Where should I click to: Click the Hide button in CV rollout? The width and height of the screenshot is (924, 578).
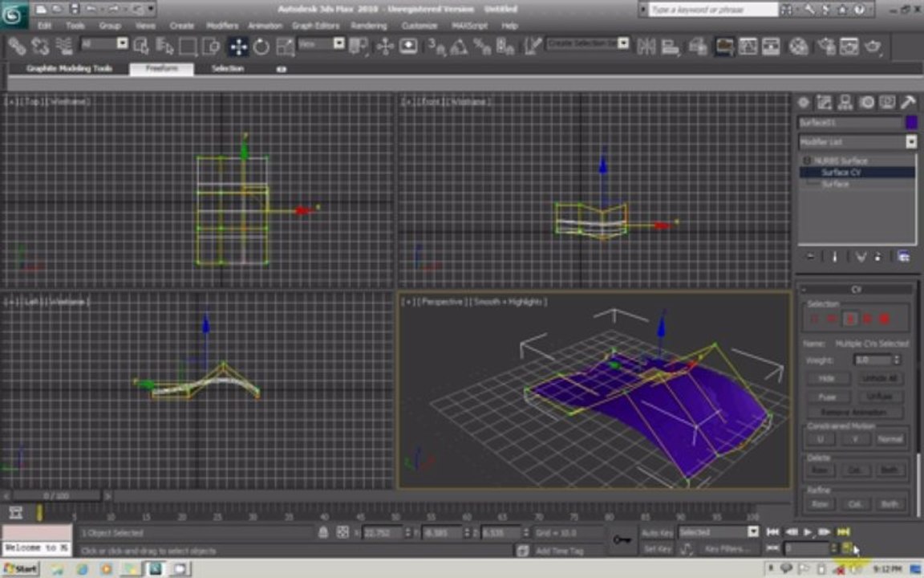coord(827,378)
